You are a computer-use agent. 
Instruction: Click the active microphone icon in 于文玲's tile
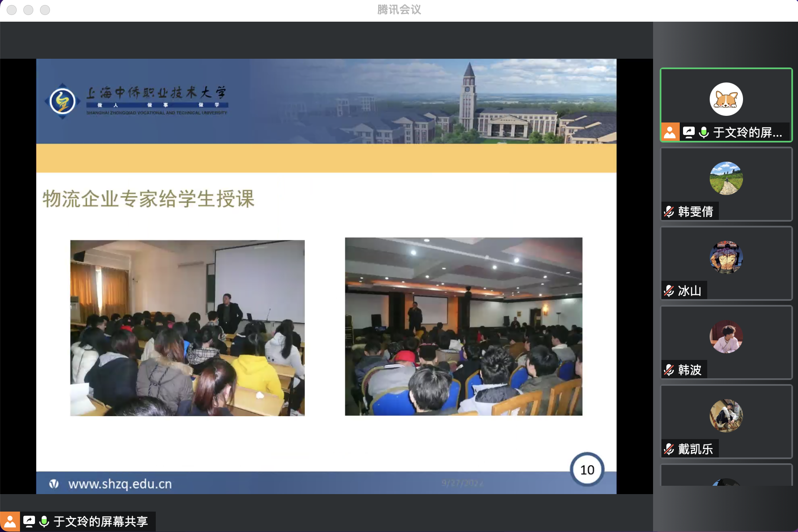click(x=703, y=132)
